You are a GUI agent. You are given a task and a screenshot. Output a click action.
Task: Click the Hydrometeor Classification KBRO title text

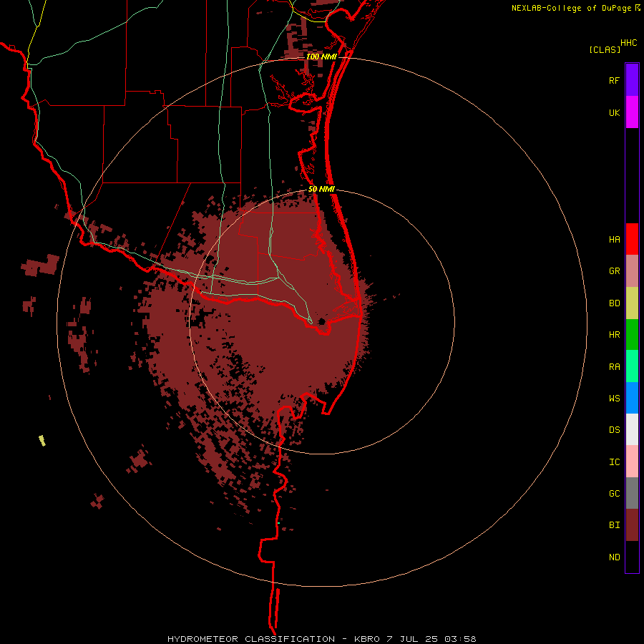[x=321, y=639]
